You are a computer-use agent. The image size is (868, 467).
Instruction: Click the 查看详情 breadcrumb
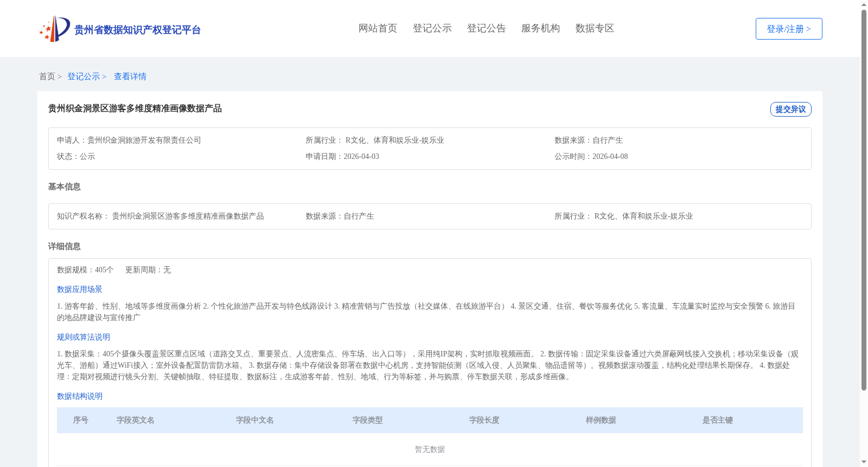130,76
